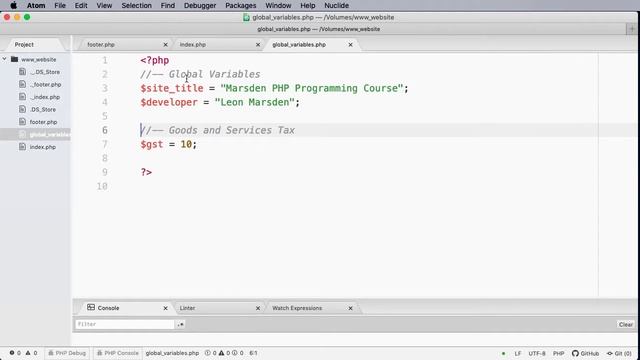Close the global_variables.php tab
The width and height of the screenshot is (640, 360).
click(350, 44)
